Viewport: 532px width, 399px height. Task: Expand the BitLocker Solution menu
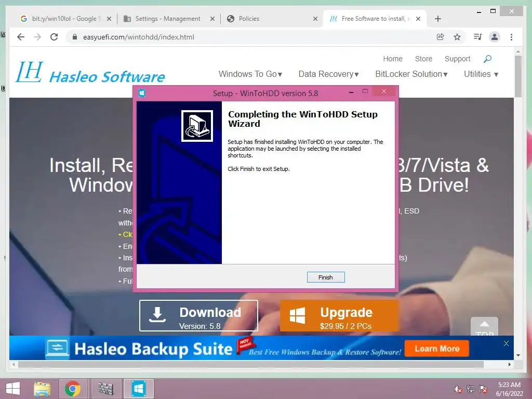pyautogui.click(x=411, y=74)
